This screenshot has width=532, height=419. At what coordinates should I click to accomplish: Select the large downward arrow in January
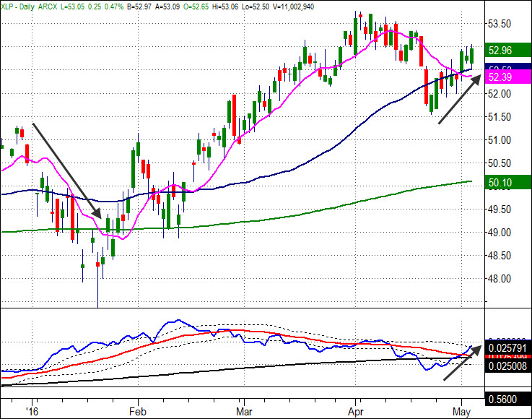[66, 170]
